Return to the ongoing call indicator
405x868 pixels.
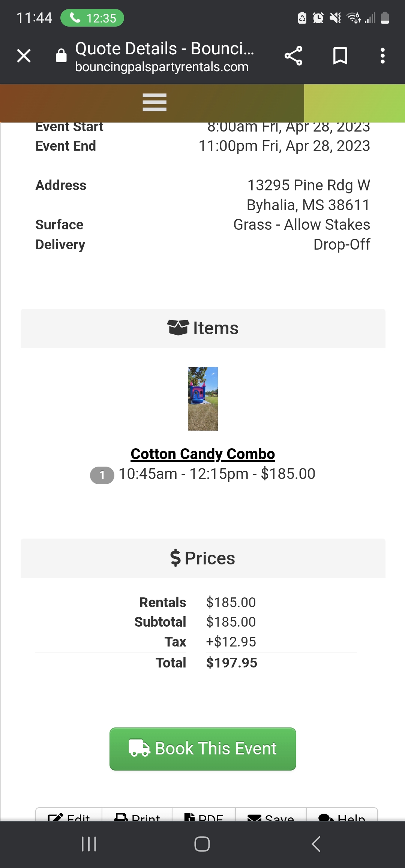(92, 18)
